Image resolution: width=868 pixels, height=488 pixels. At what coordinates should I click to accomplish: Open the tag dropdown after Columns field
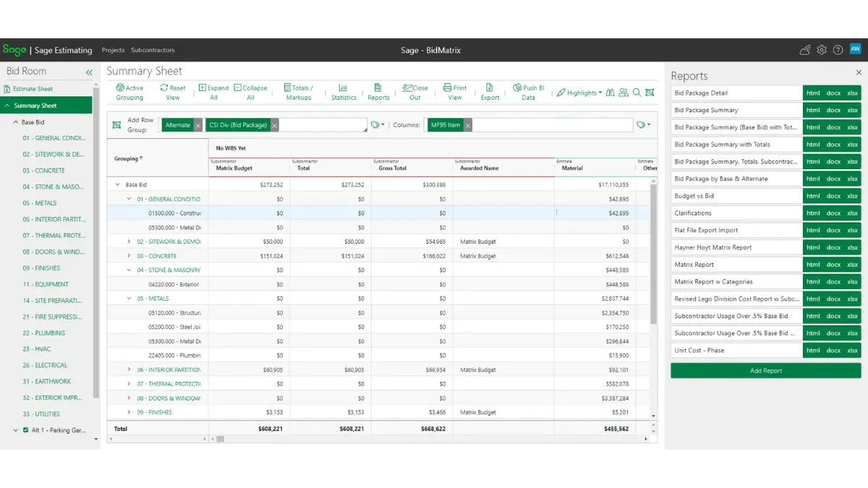(643, 125)
